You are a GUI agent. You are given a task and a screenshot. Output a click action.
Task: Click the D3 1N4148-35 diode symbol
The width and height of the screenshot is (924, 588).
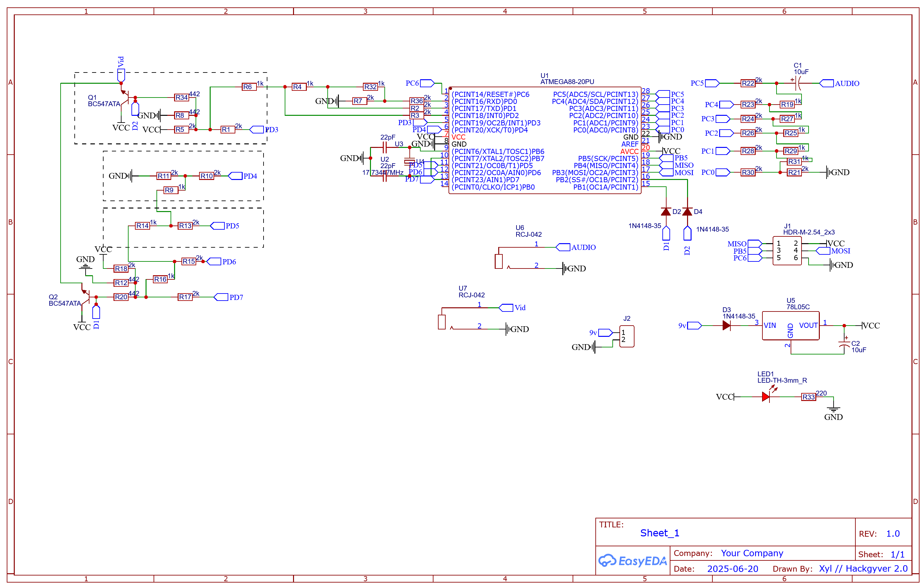tap(726, 326)
